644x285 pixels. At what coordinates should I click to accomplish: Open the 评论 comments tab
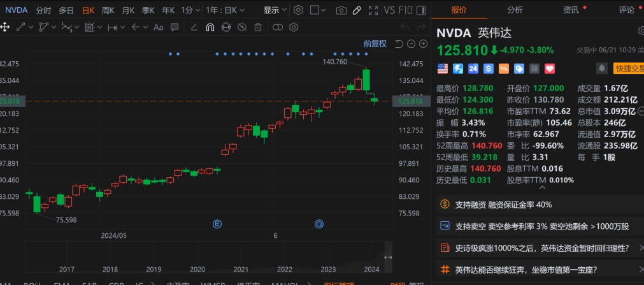coord(627,10)
